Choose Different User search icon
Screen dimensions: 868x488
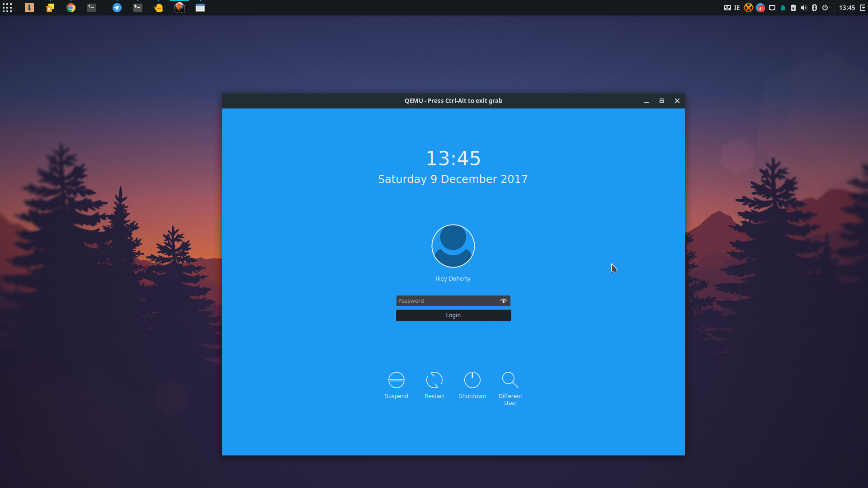(x=510, y=380)
